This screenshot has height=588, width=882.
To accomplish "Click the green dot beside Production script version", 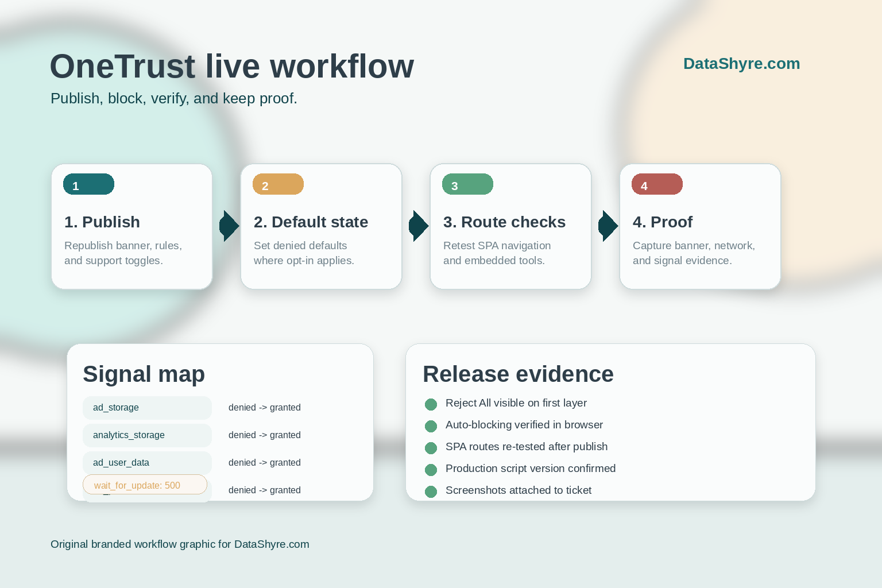I will click(x=431, y=470).
